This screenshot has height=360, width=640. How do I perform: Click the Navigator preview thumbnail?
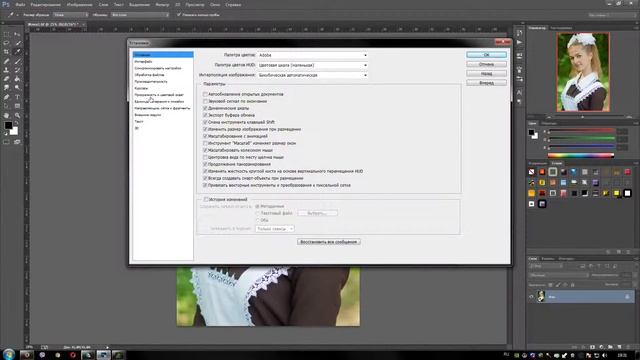[583, 72]
